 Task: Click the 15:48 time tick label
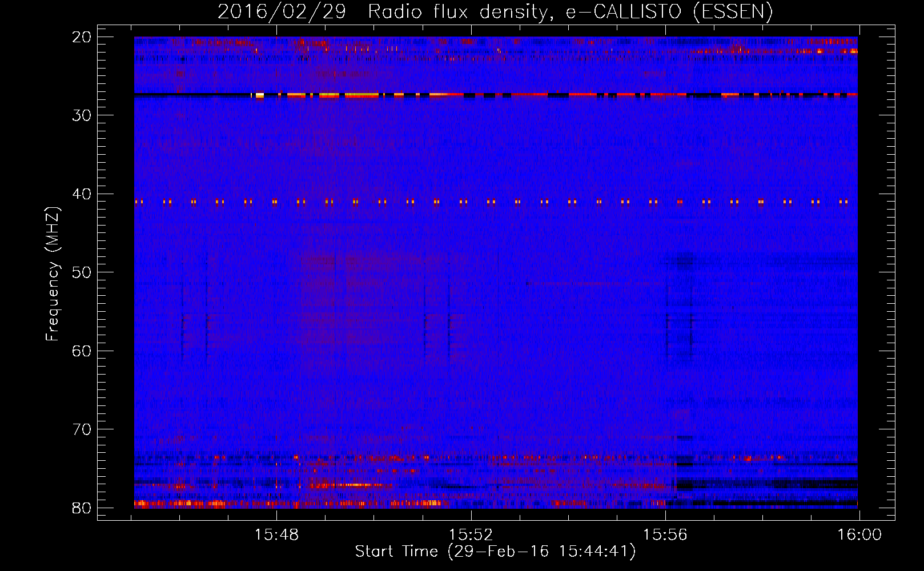pos(276,535)
